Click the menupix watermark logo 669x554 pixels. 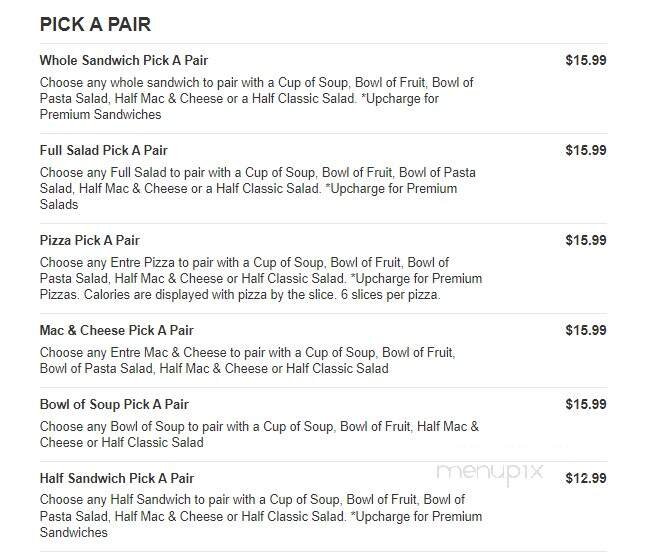coord(488,469)
